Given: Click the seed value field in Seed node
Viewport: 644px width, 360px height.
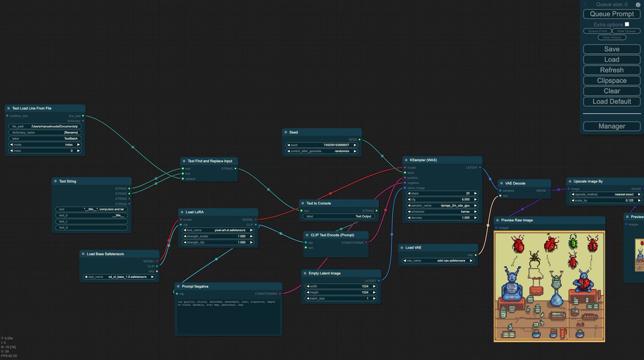Looking at the screenshot, I should click(321, 145).
